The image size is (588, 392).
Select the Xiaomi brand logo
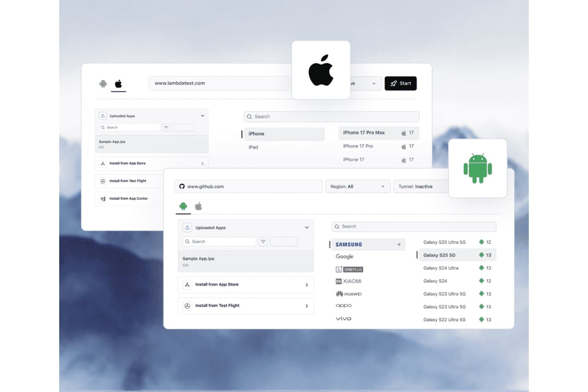(348, 281)
